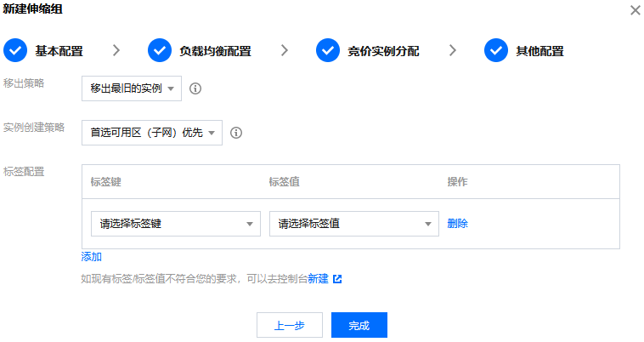Open the 首选可用区（子网）优先 dropdown

(152, 133)
